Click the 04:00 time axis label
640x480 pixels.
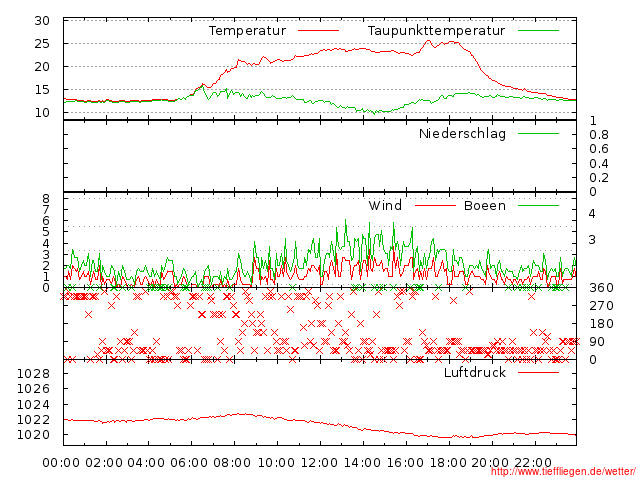pos(146,463)
